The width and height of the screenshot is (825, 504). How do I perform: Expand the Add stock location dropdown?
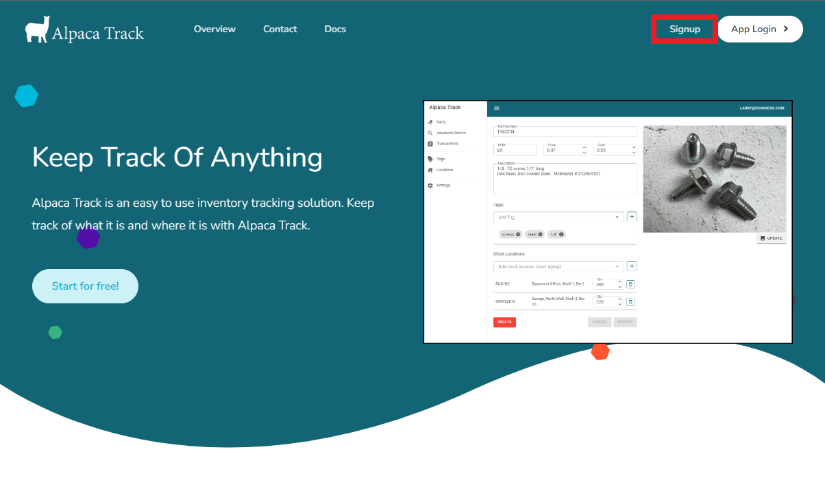coord(617,266)
